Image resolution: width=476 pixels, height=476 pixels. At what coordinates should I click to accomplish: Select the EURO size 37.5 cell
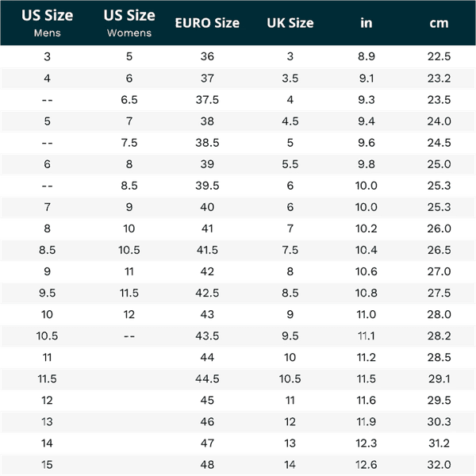[207, 100]
